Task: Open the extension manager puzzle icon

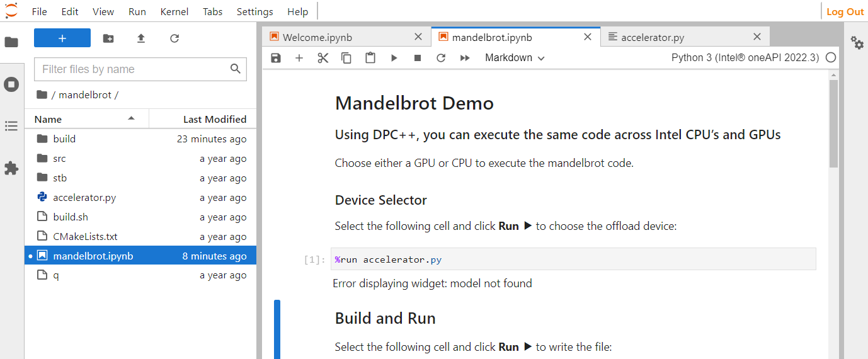Action: tap(11, 168)
